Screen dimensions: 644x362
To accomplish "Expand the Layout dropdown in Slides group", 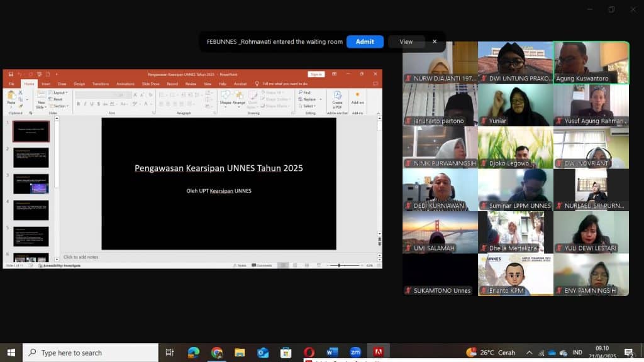I will [x=59, y=92].
